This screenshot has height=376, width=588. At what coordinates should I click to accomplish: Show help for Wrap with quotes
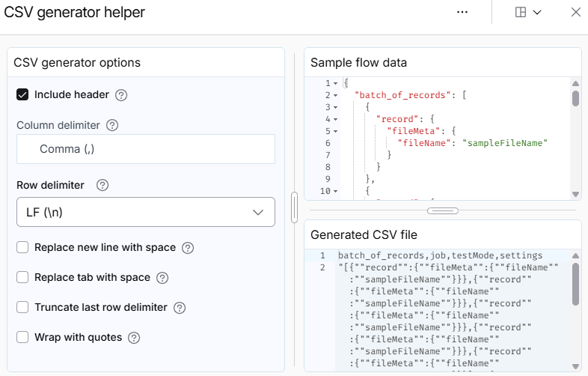point(134,338)
